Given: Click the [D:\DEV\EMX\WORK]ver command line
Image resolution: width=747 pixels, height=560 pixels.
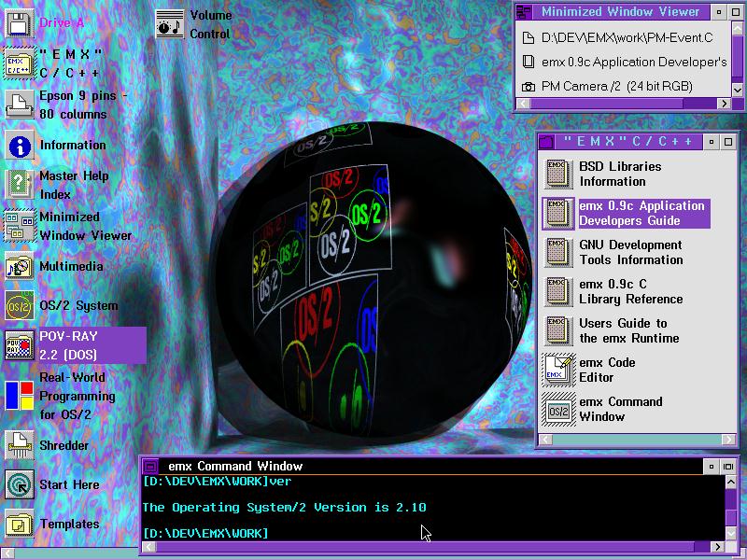Looking at the screenshot, I should click(x=218, y=482).
